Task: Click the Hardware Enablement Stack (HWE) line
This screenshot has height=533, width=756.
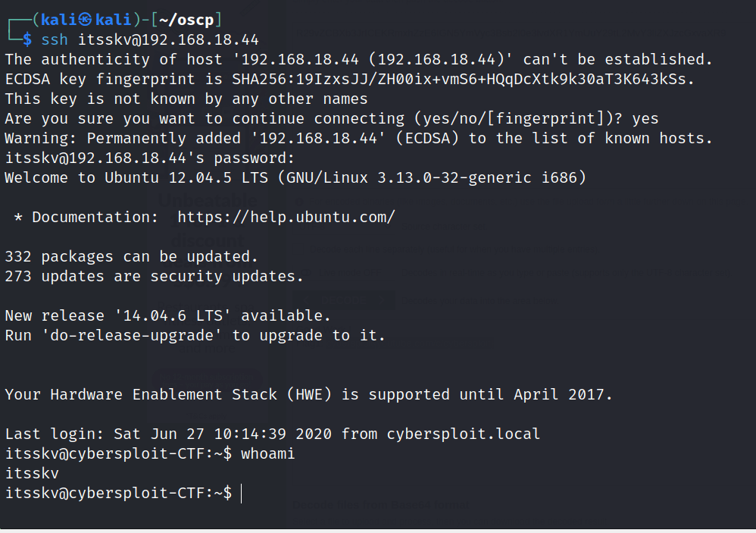Action: 308,394
